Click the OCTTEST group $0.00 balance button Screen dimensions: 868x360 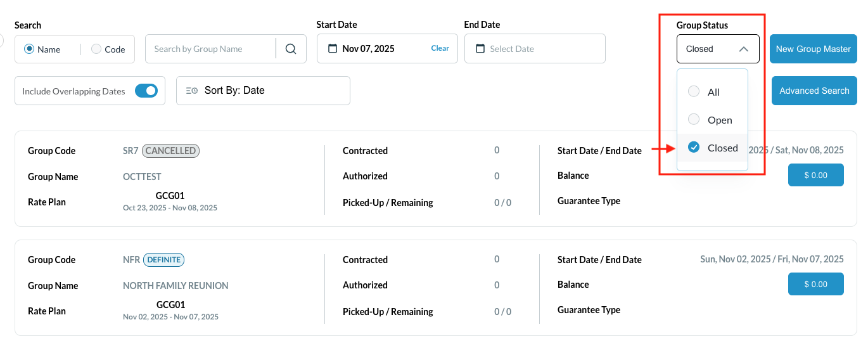point(815,175)
